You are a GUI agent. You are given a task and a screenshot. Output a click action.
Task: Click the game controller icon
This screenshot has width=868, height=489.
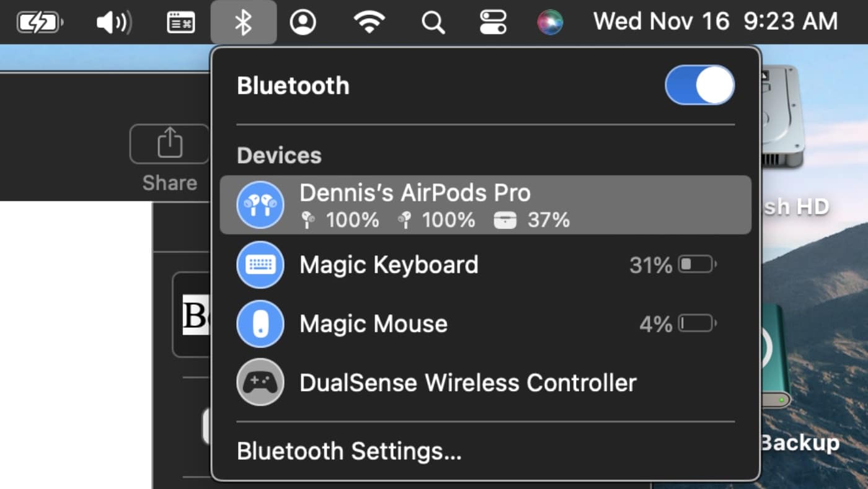[x=260, y=382]
